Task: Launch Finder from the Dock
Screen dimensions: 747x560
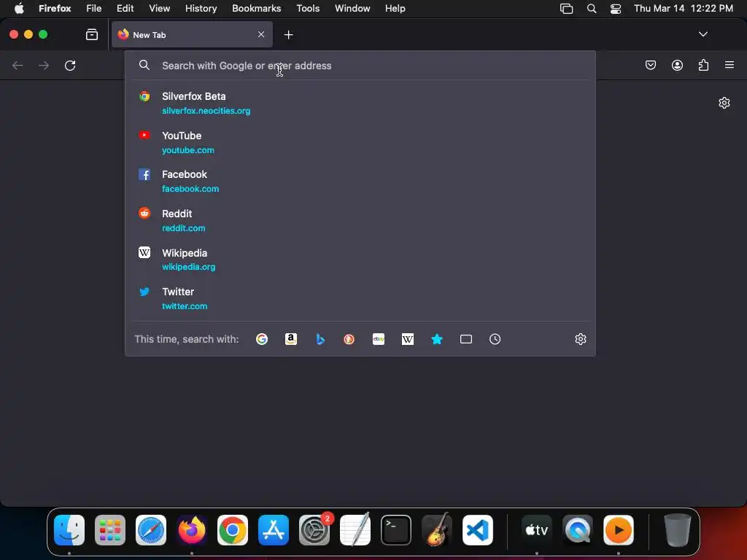Action: [x=69, y=530]
